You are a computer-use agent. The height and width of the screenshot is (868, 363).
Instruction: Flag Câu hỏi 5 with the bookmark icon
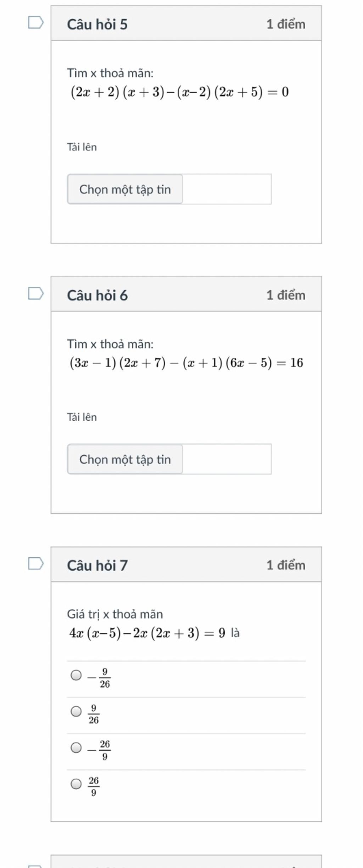[36, 22]
